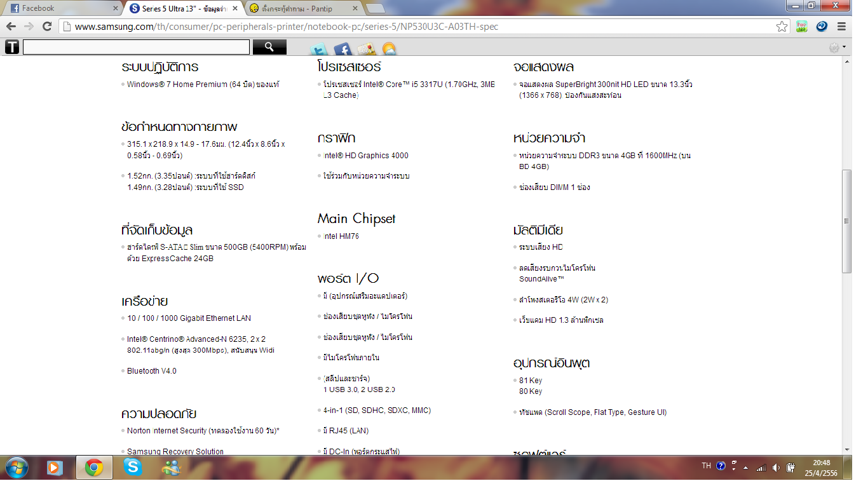Click the TH language indicator

click(706, 466)
